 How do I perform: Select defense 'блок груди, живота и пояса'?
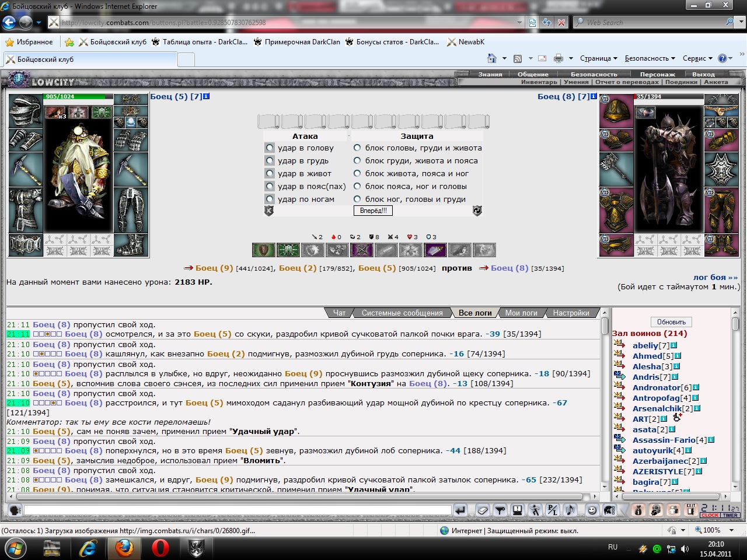357,160
